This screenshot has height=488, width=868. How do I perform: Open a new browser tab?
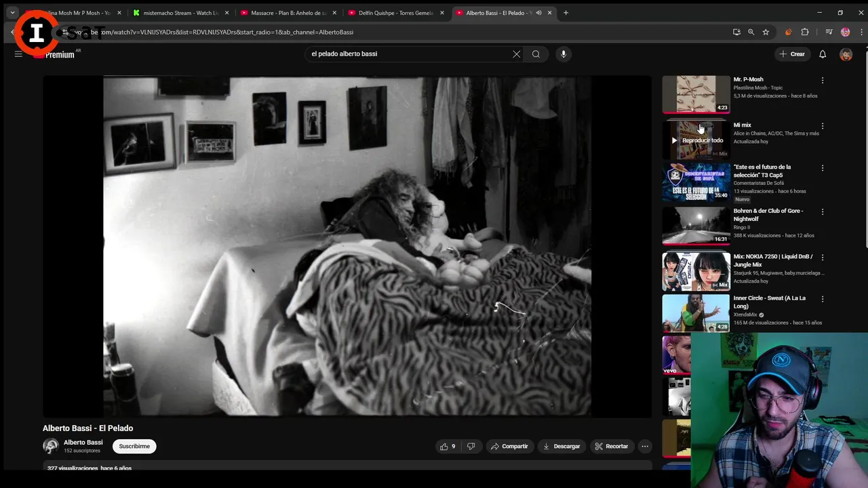(x=566, y=12)
